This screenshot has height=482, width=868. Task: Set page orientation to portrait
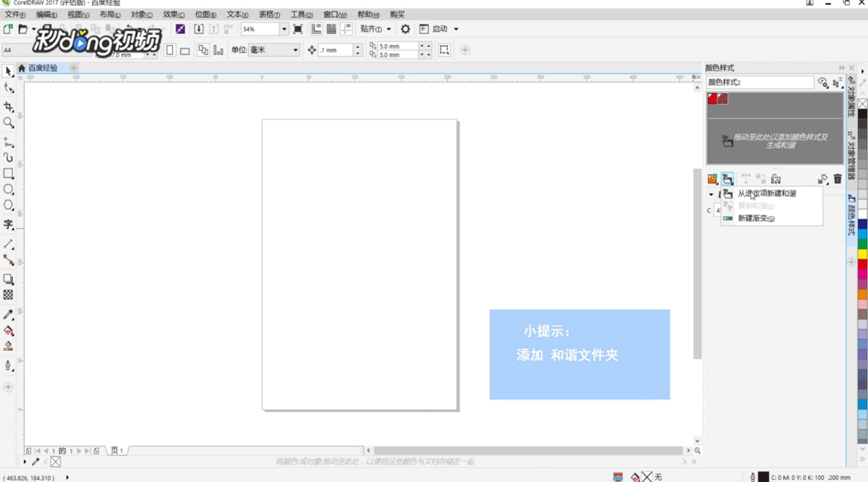point(170,49)
